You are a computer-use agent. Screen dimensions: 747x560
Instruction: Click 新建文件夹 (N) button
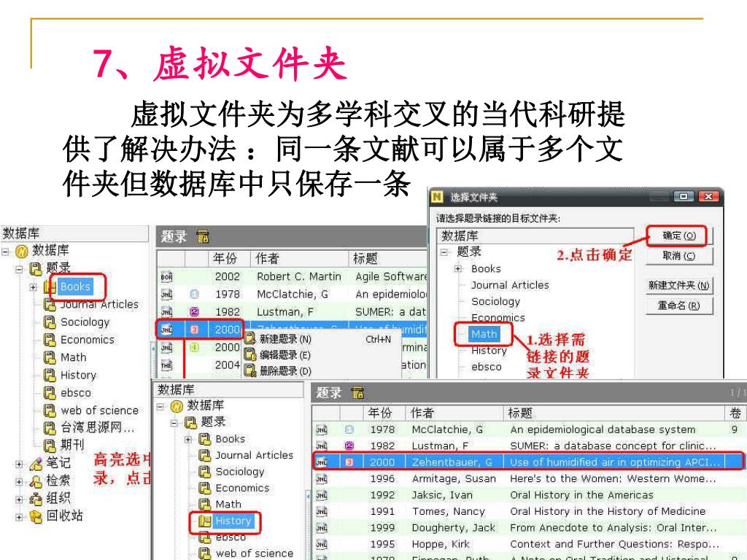pos(678,285)
